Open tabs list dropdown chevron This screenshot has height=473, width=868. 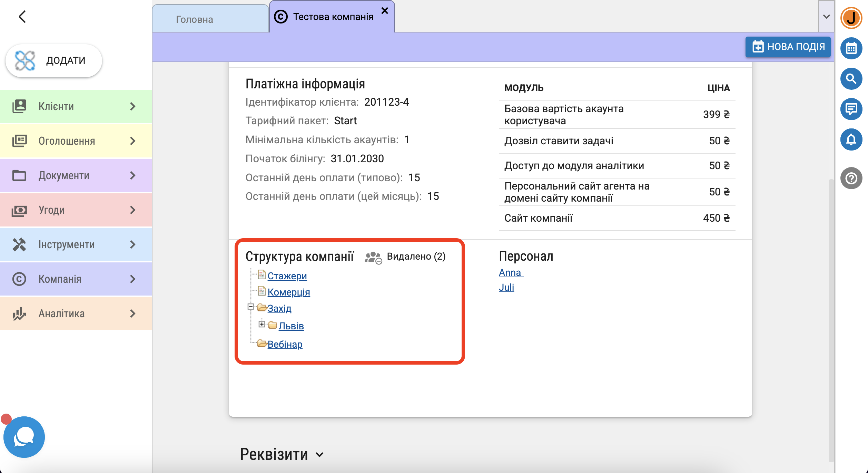click(826, 17)
